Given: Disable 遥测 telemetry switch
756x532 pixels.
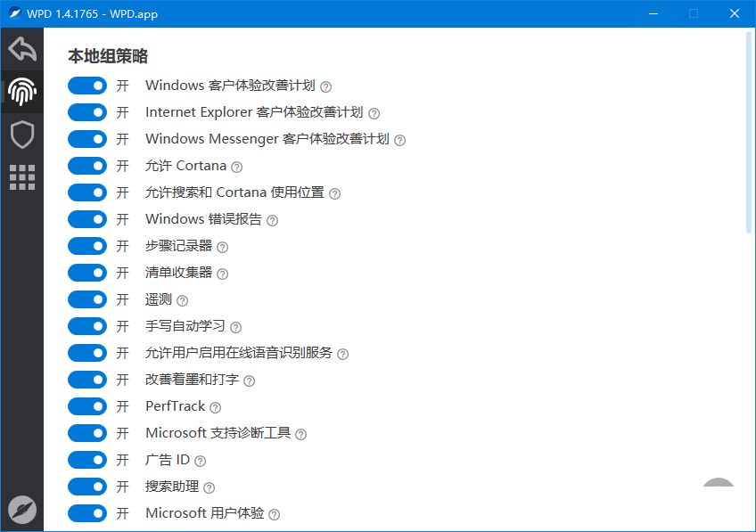Looking at the screenshot, I should pos(87,299).
